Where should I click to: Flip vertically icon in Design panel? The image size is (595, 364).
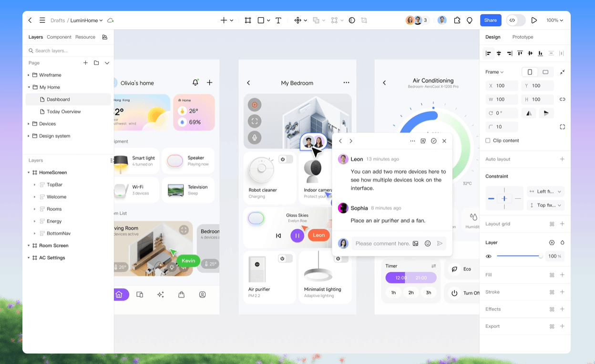[546, 113]
